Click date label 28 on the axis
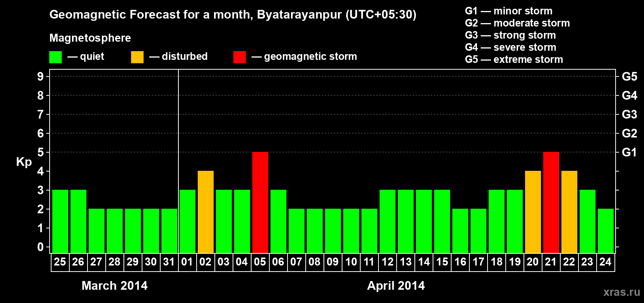Image resolution: width=644 pixels, height=303 pixels. pos(114,262)
